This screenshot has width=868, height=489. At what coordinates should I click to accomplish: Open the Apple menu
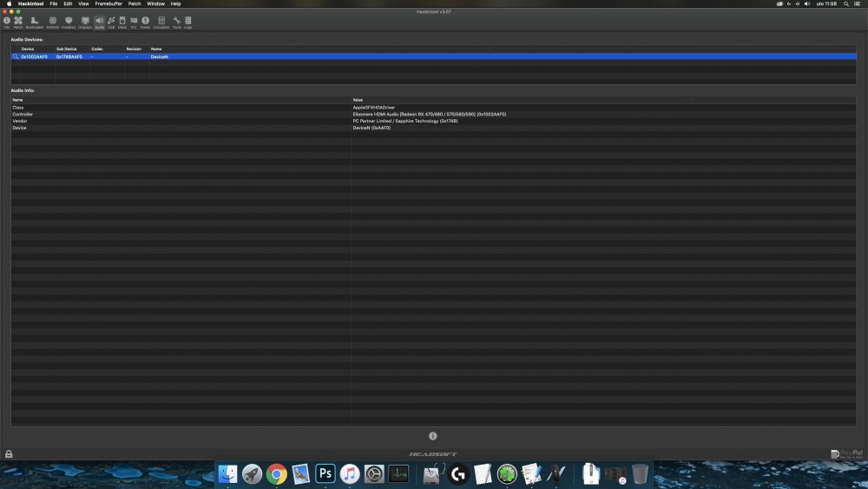point(9,3)
